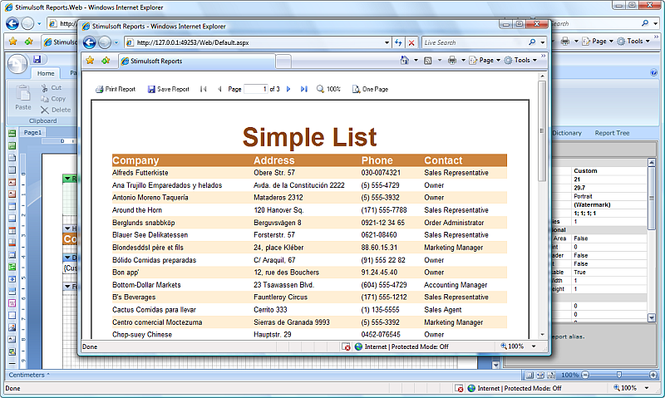665x398 pixels.
Task: Click Forward button in front IE window
Action: pos(104,42)
